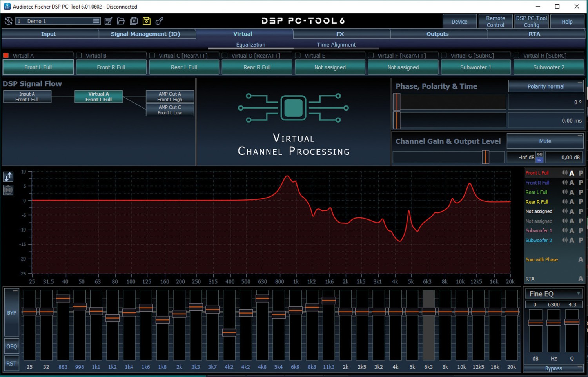
Task: Click the Channel Gain slider handle
Action: pyautogui.click(x=485, y=157)
